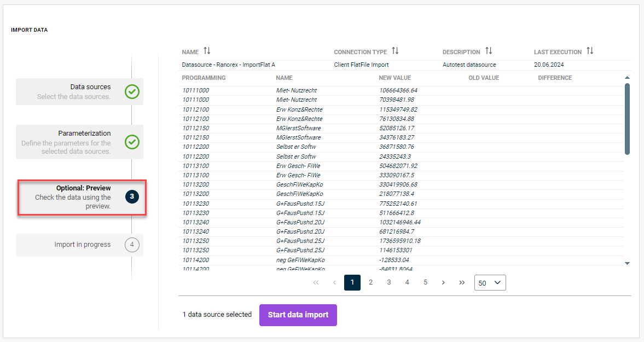Open Parameterization step
The height and width of the screenshot is (342, 644).
80,142
